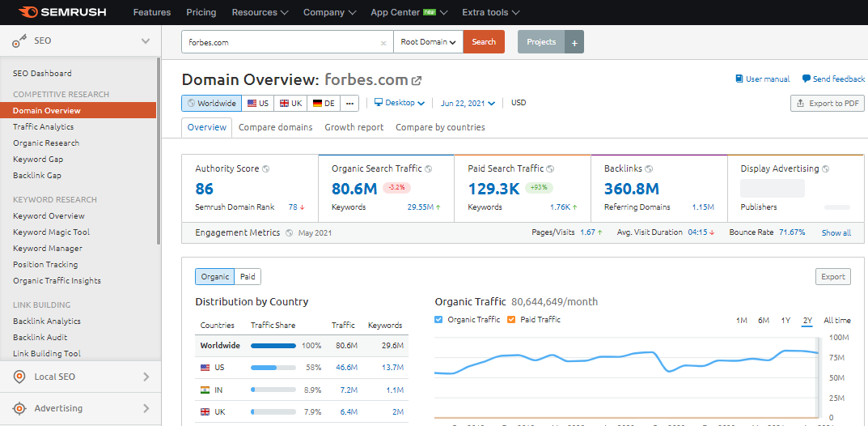Select the US database button
Viewport: 868px width, 426px height.
coord(258,103)
